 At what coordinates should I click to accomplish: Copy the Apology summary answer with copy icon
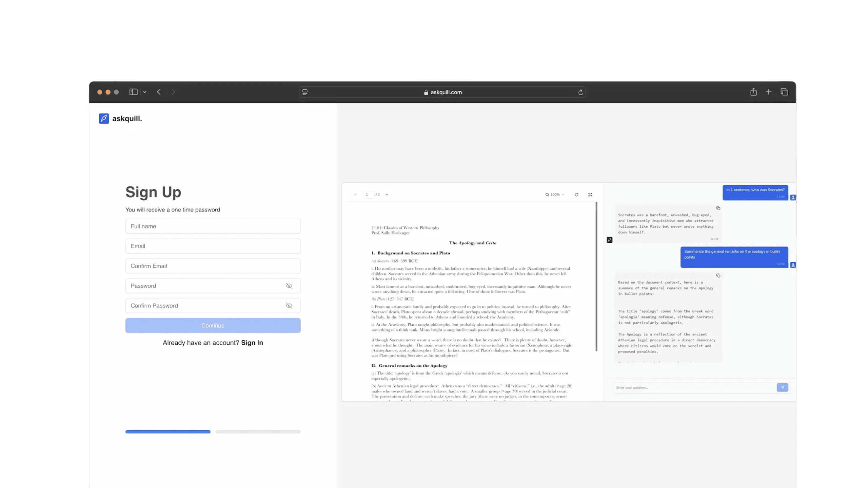point(718,276)
